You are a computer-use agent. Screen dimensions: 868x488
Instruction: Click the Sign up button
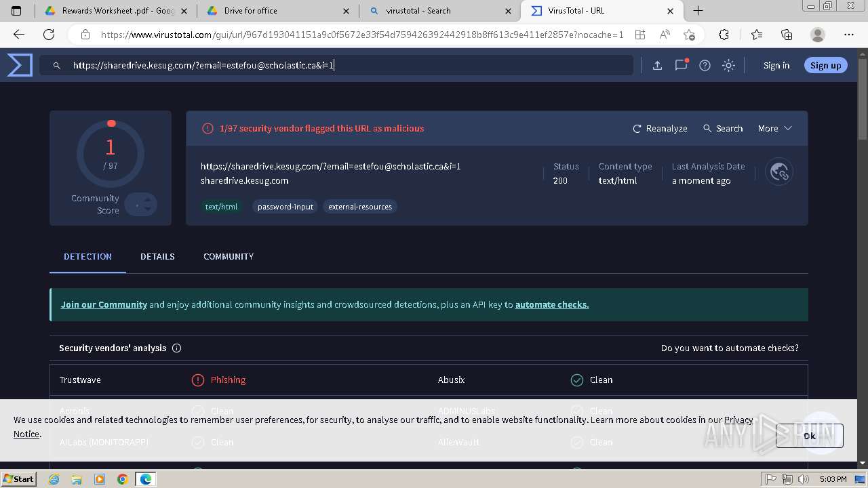coord(825,65)
